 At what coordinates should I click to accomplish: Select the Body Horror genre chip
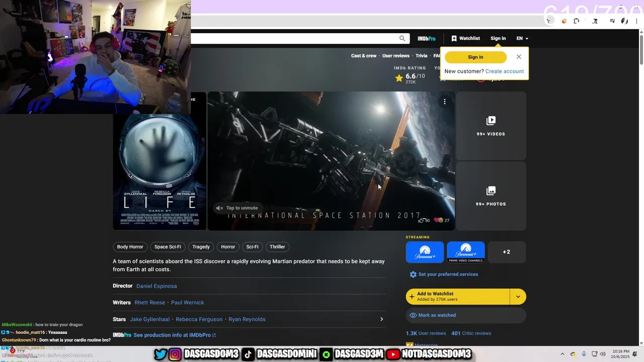pos(130,247)
